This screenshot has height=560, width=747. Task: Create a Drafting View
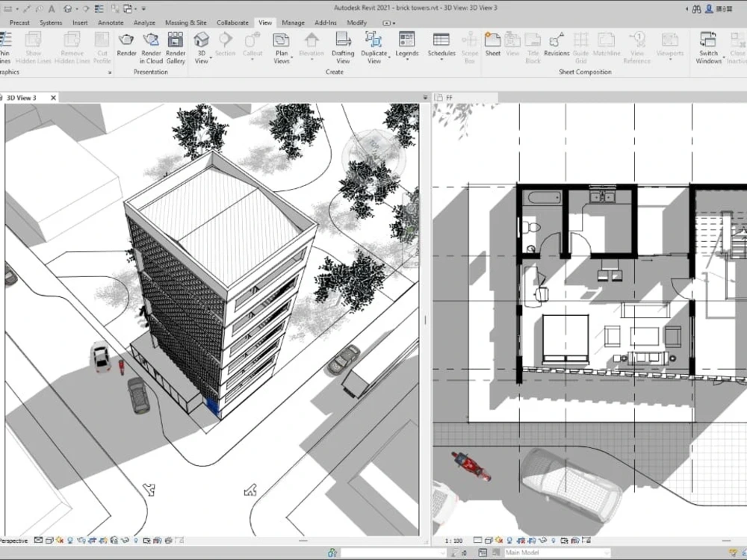point(343,46)
